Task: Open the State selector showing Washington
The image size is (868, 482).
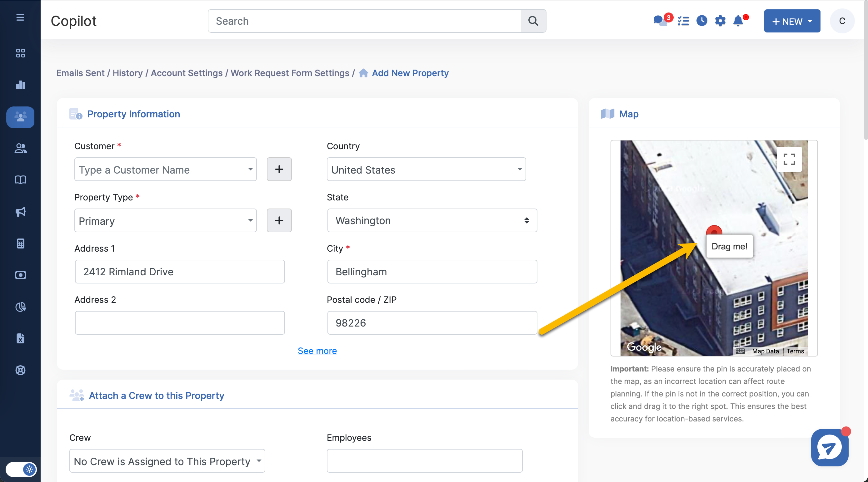Action: pyautogui.click(x=432, y=220)
